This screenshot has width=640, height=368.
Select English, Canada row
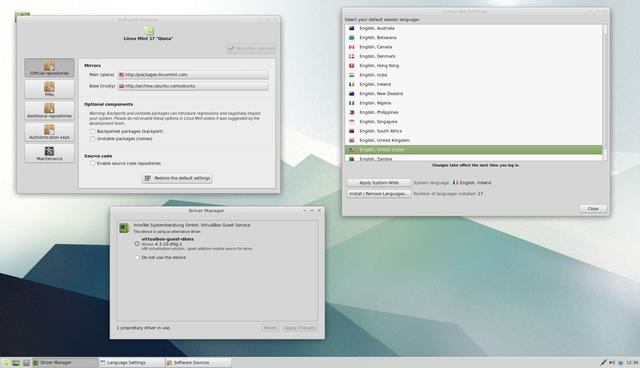tap(473, 47)
